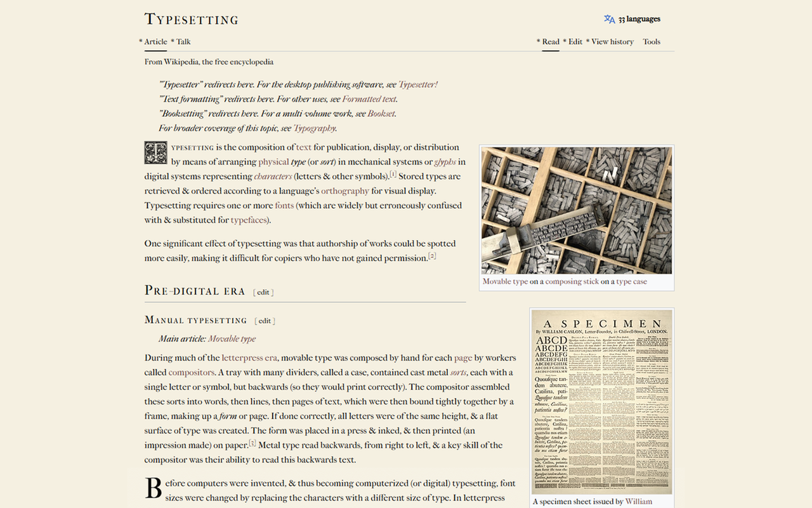Switch to the Talk tab
Image resolution: width=812 pixels, height=508 pixels.
click(183, 41)
